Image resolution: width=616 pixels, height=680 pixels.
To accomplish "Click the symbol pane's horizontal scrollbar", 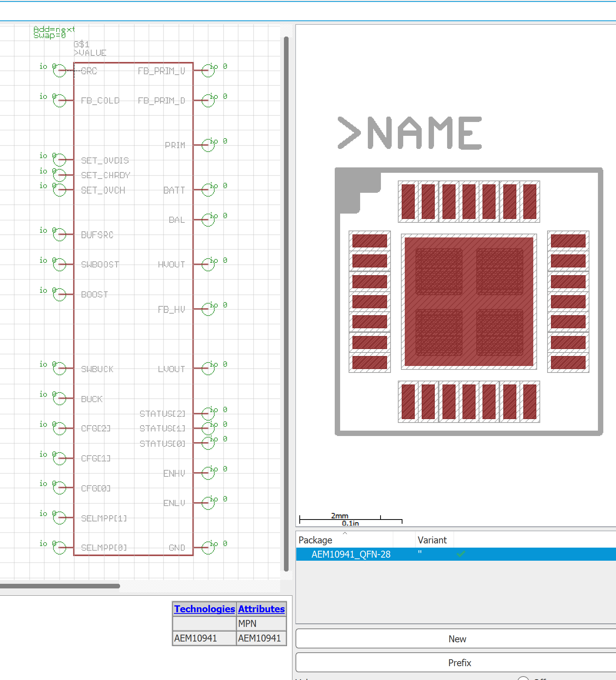I will pos(60,586).
